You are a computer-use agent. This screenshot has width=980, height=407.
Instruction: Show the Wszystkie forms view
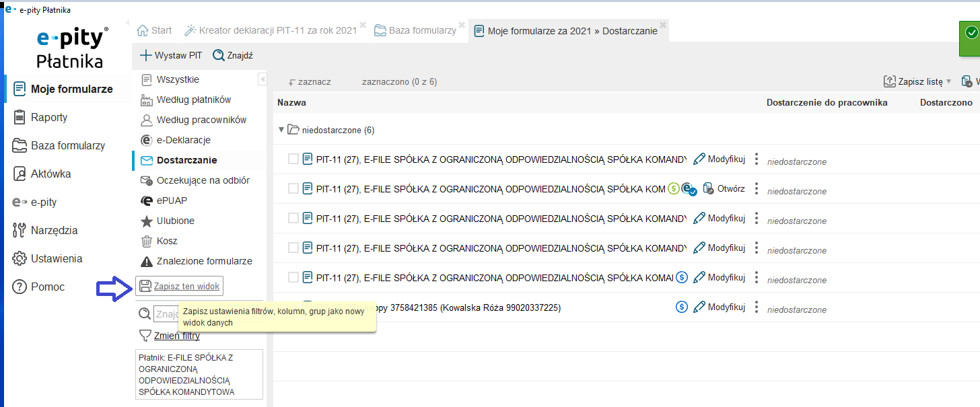pyautogui.click(x=170, y=79)
